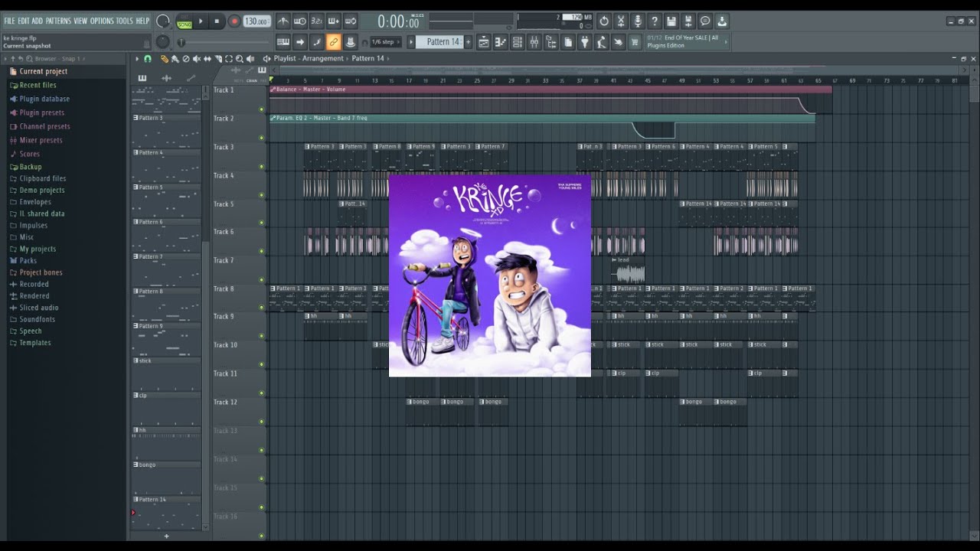
Task: Click the typing keyboard to piano icon
Action: pos(283,42)
